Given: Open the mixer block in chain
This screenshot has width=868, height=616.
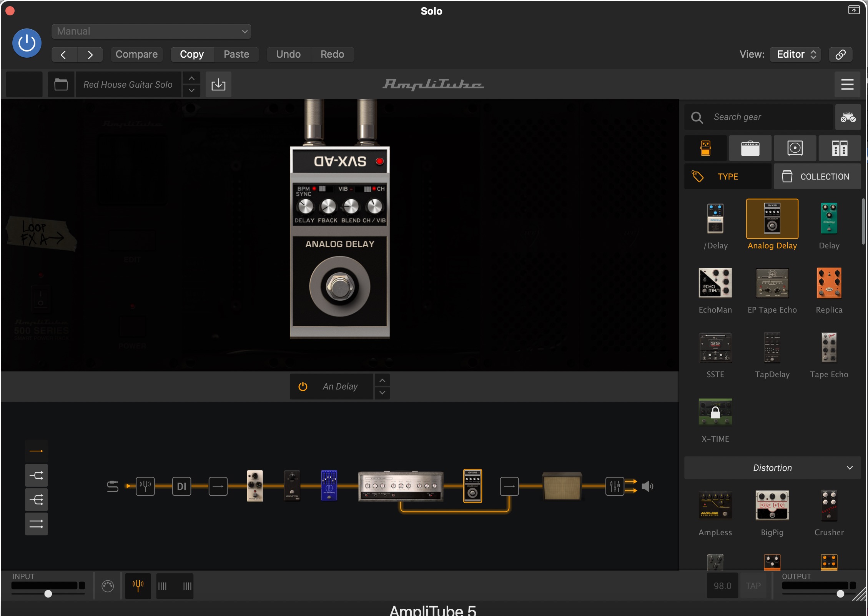Looking at the screenshot, I should (615, 486).
